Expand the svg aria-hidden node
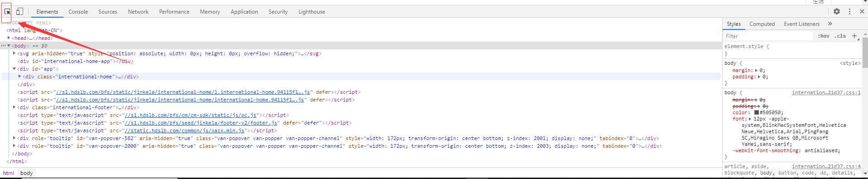The height and width of the screenshot is (179, 868). click(14, 53)
